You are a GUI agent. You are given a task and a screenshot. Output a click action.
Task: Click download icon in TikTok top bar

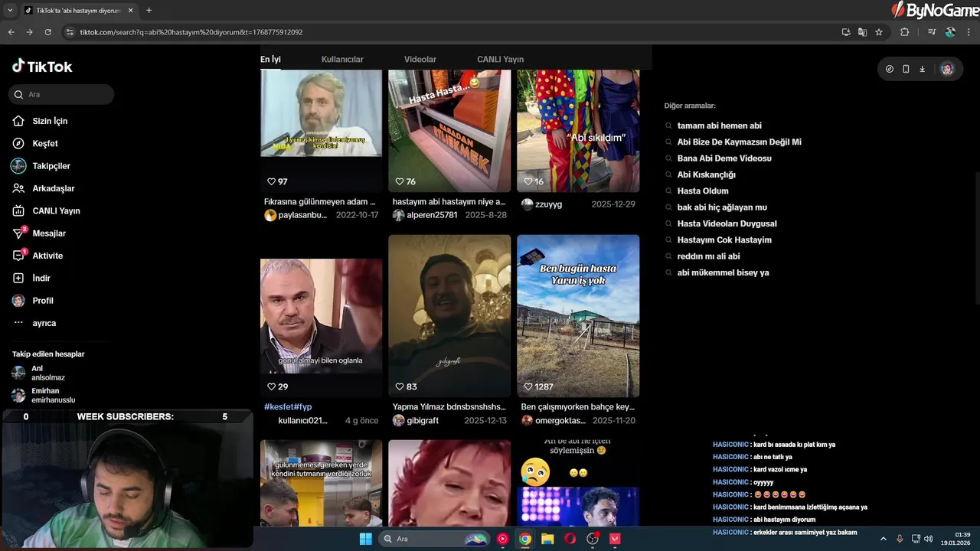point(922,69)
